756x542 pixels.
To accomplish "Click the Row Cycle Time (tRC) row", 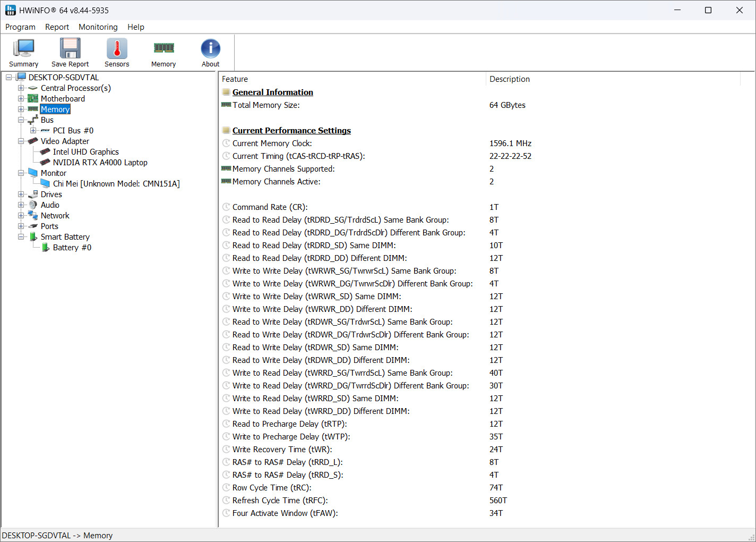I will pos(480,488).
